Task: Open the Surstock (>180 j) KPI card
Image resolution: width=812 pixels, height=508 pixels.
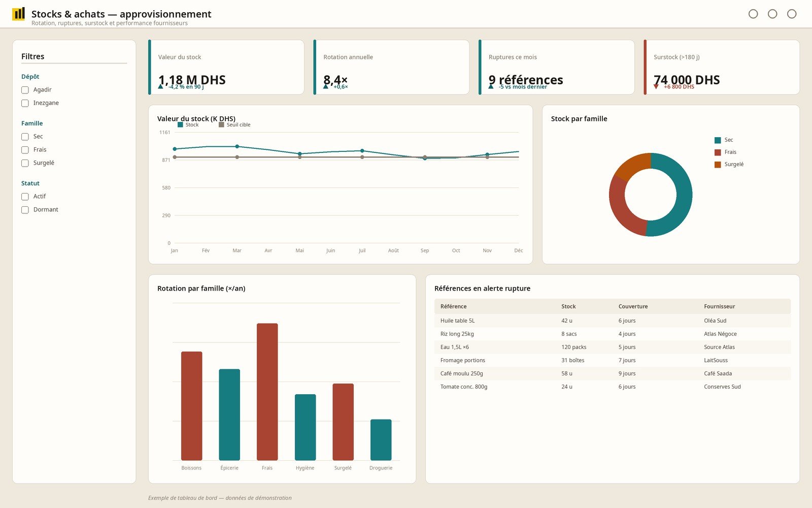Action: pyautogui.click(x=722, y=67)
